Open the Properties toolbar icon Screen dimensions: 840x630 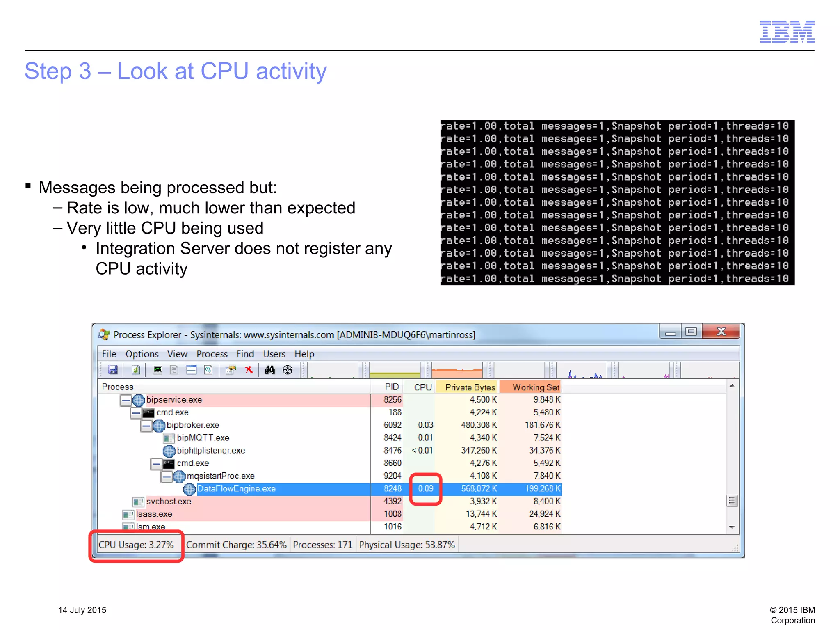point(231,370)
